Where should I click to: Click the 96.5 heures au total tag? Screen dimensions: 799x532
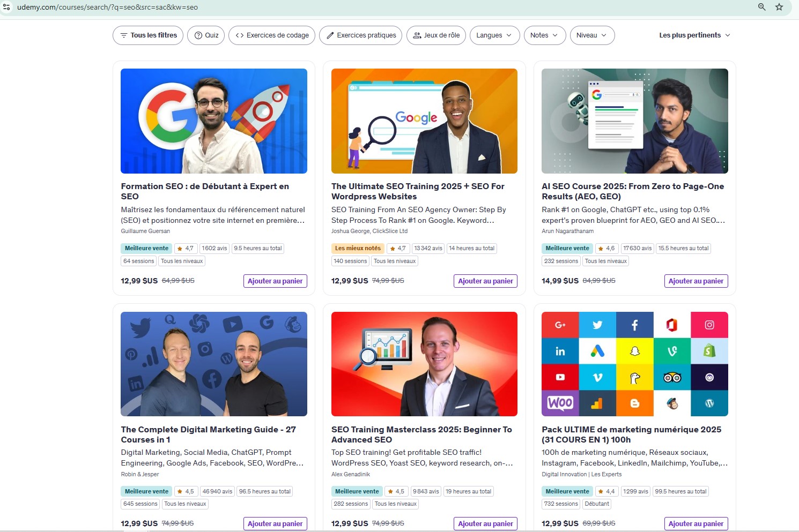point(265,491)
